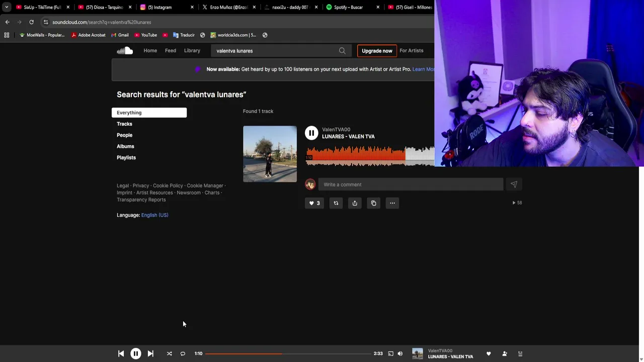This screenshot has height=362, width=644.
Task: Open the Adobe Acrobat bookmark
Action: 88,35
